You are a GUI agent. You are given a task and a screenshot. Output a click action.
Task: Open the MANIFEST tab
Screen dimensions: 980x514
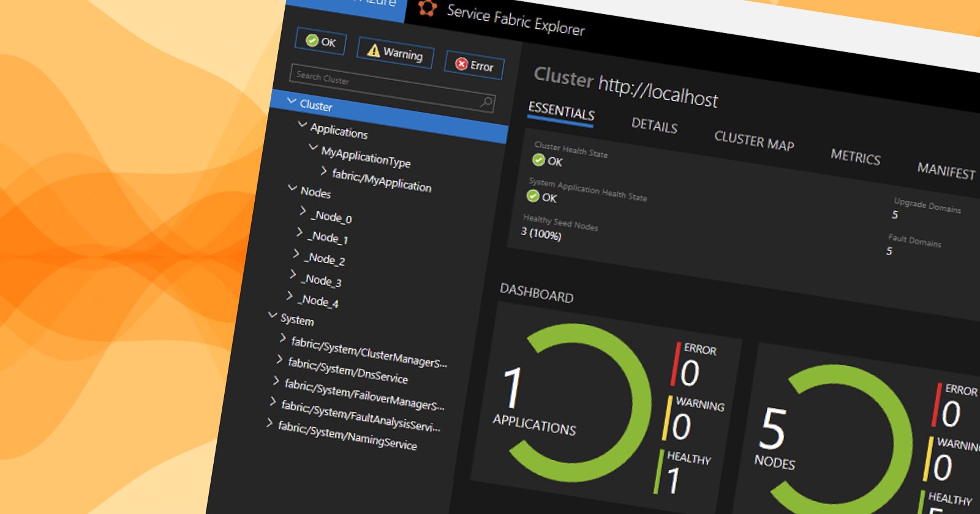[x=946, y=170]
